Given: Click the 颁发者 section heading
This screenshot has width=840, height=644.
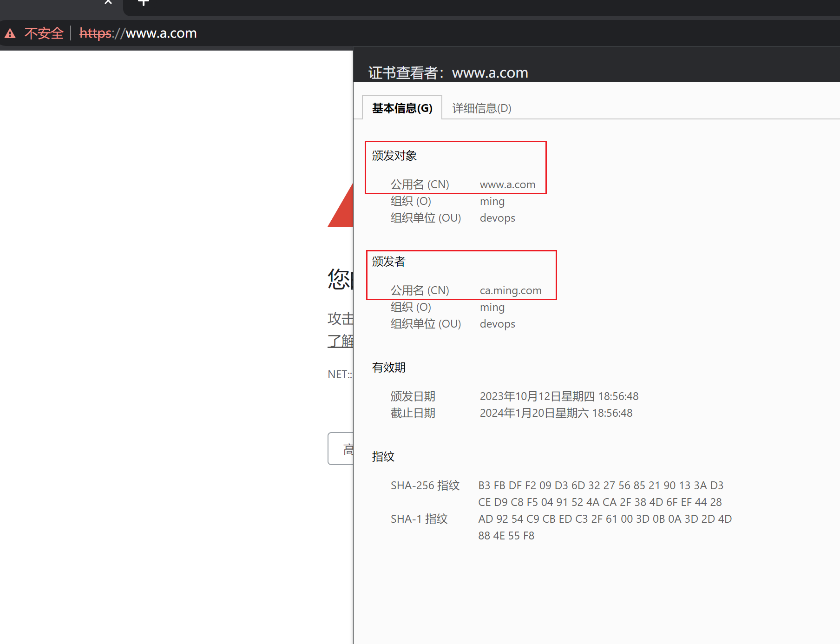Looking at the screenshot, I should click(388, 262).
